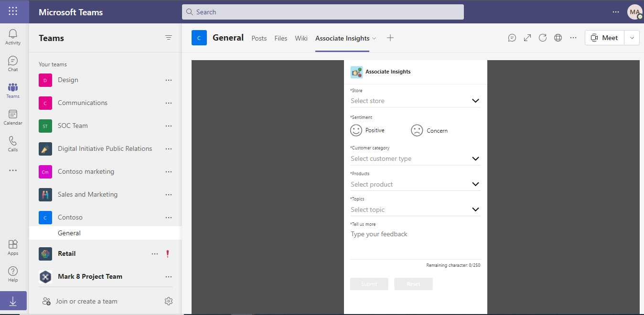Open the tab in website globe icon
The height and width of the screenshot is (315, 644).
[x=558, y=38]
